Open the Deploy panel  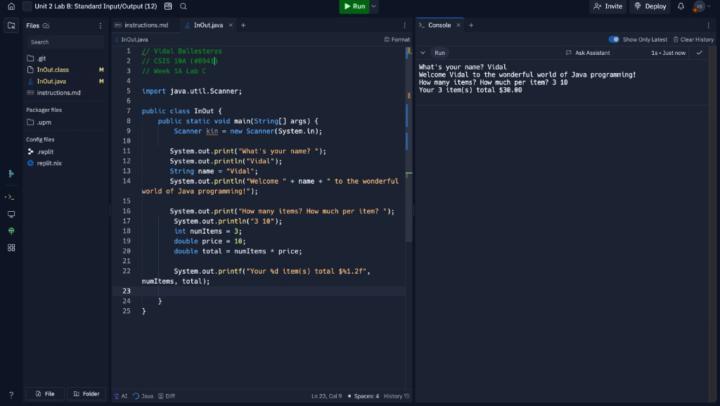tap(650, 6)
